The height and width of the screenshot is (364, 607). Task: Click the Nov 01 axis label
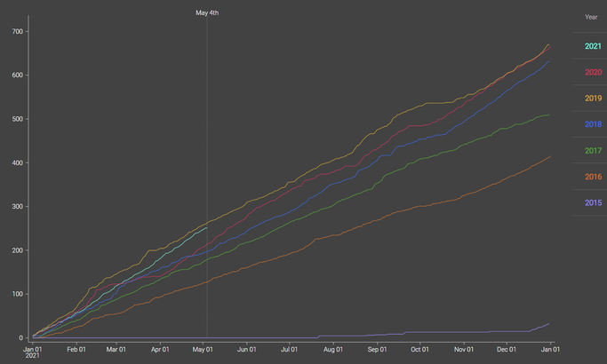point(464,349)
